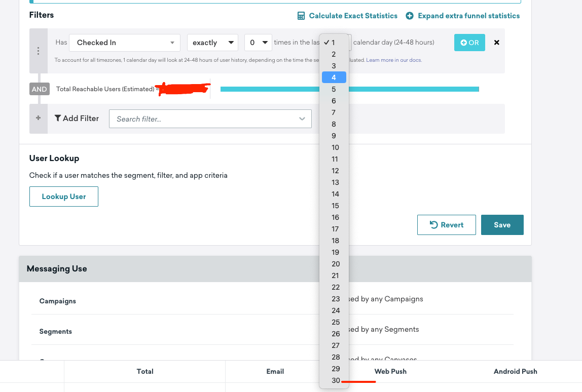Select 7 in the days dropdown list
Screen dimensions: 582x392
coord(334,112)
